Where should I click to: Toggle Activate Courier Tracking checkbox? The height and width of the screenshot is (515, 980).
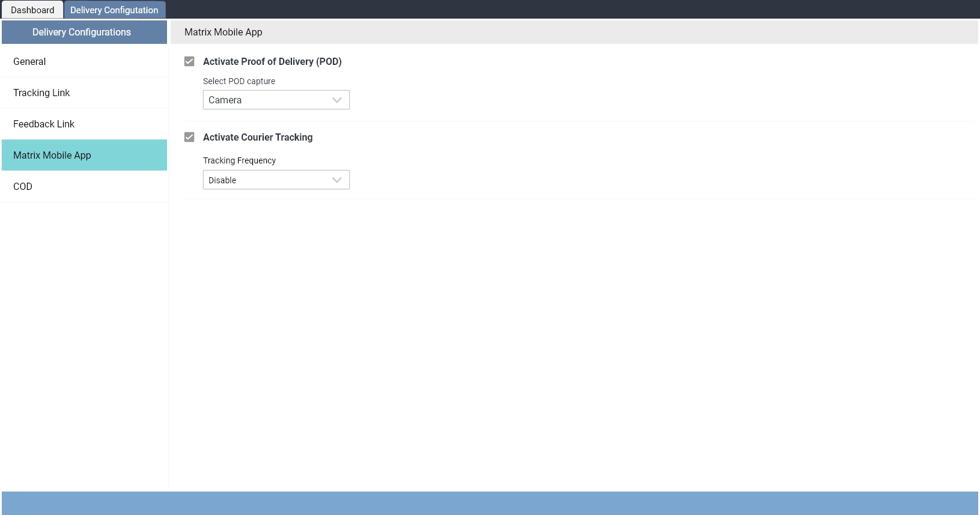point(189,137)
